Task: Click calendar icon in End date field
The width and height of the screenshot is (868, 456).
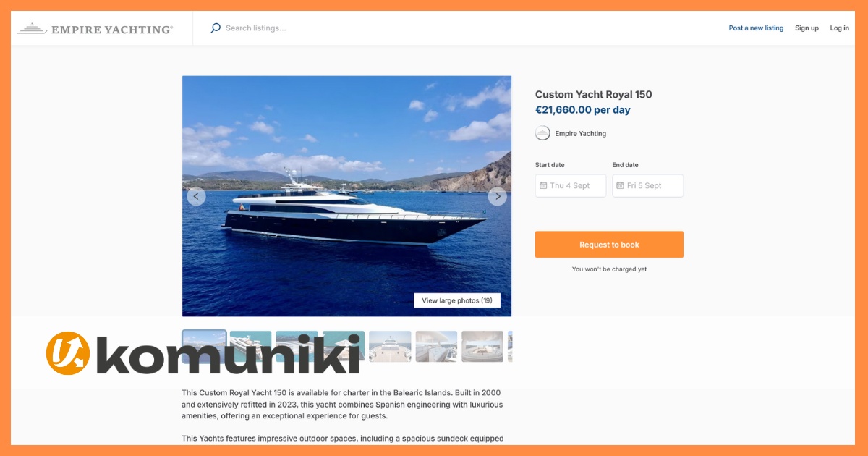Action: pos(620,186)
